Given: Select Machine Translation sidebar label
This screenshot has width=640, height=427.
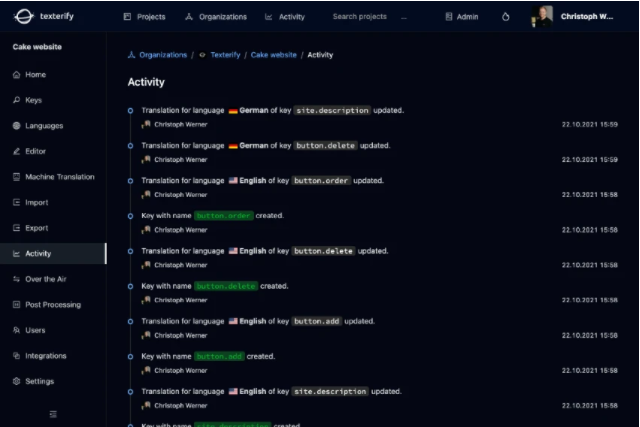Looking at the screenshot, I should pyautogui.click(x=60, y=177).
